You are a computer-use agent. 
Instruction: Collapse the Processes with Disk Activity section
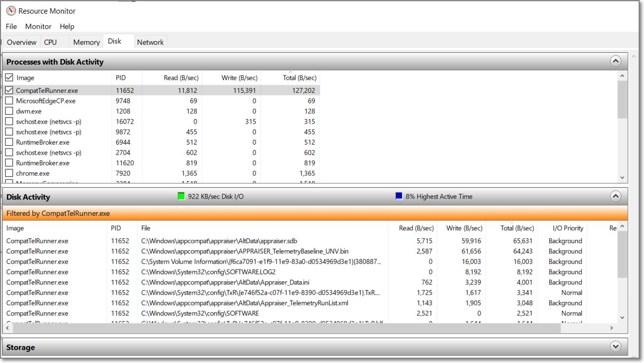pyautogui.click(x=616, y=61)
